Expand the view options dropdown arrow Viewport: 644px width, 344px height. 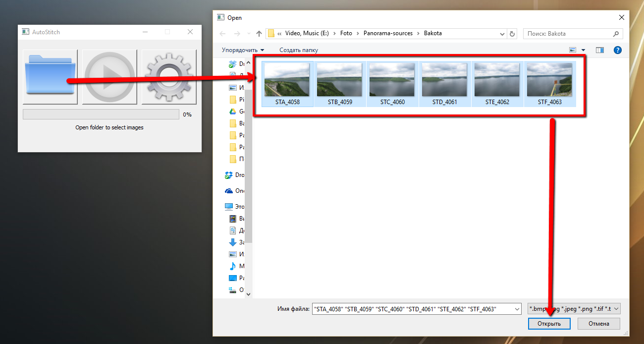tap(583, 50)
